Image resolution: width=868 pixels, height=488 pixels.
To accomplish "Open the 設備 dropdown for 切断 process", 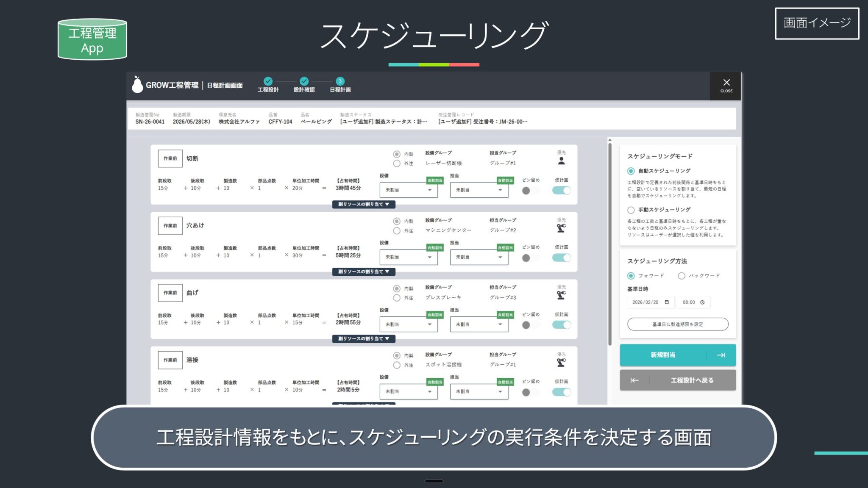I will click(x=408, y=190).
